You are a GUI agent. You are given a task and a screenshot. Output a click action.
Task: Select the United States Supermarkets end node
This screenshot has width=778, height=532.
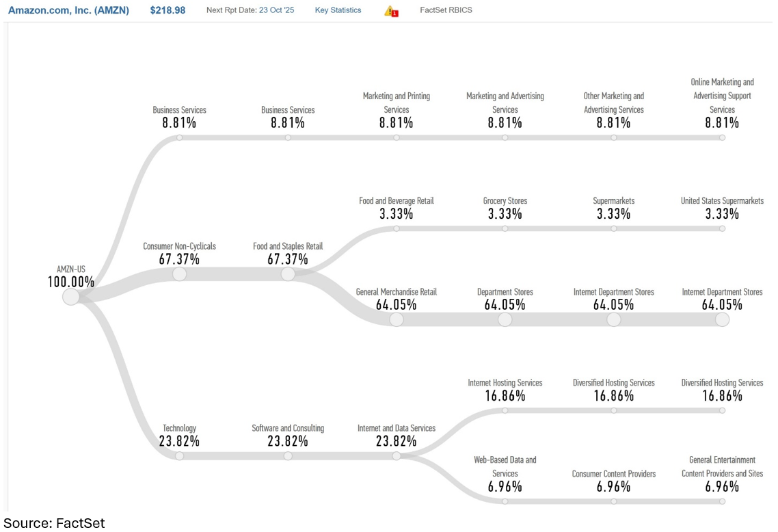click(723, 228)
